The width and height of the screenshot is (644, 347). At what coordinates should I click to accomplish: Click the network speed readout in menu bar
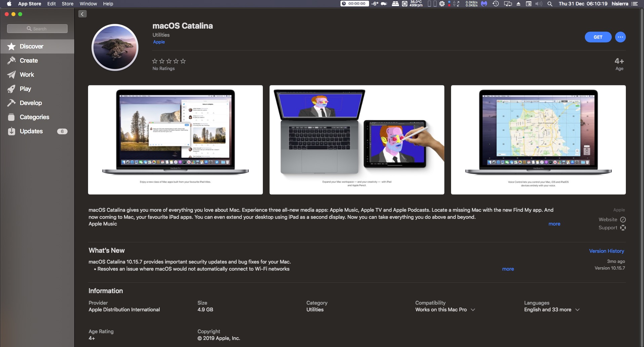tap(471, 4)
